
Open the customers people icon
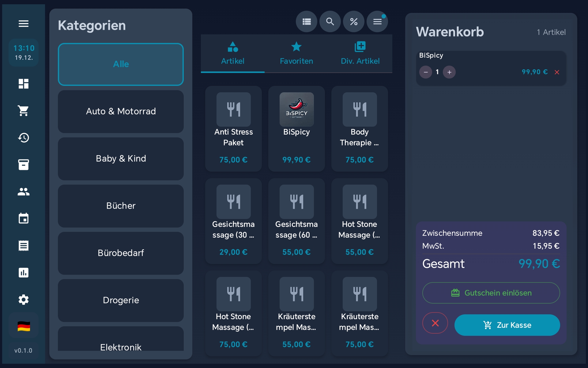pos(23,192)
